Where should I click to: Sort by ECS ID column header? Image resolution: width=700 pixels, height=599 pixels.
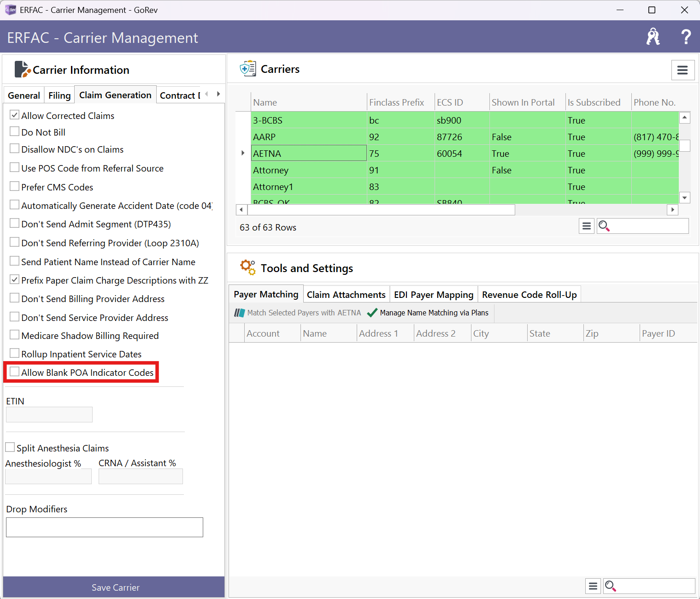[x=462, y=102]
